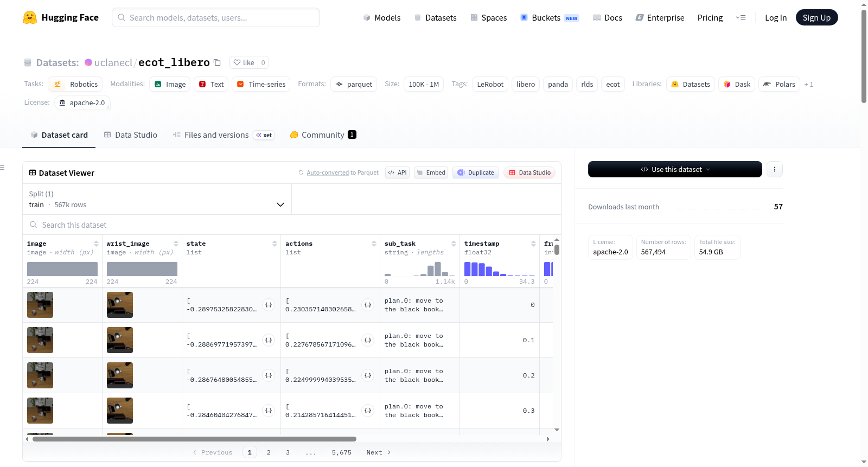The height and width of the screenshot is (467, 868).
Task: Switch to the Data Studio tab
Action: pos(131,135)
